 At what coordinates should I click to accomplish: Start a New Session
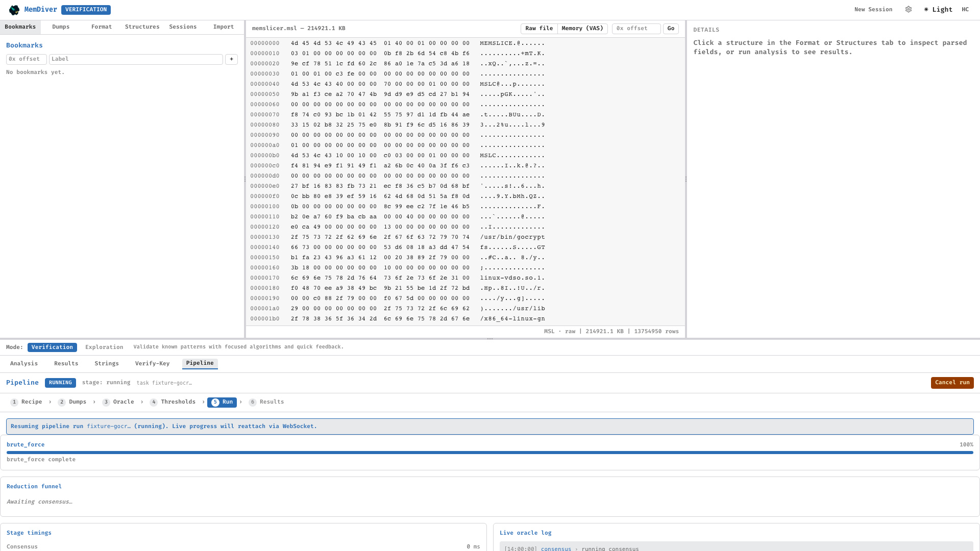[x=873, y=10]
